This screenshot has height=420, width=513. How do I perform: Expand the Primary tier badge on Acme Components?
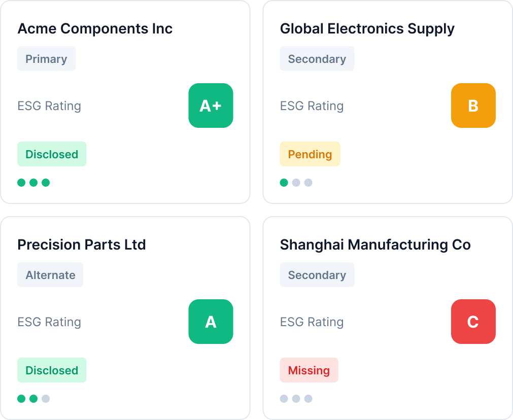click(46, 59)
